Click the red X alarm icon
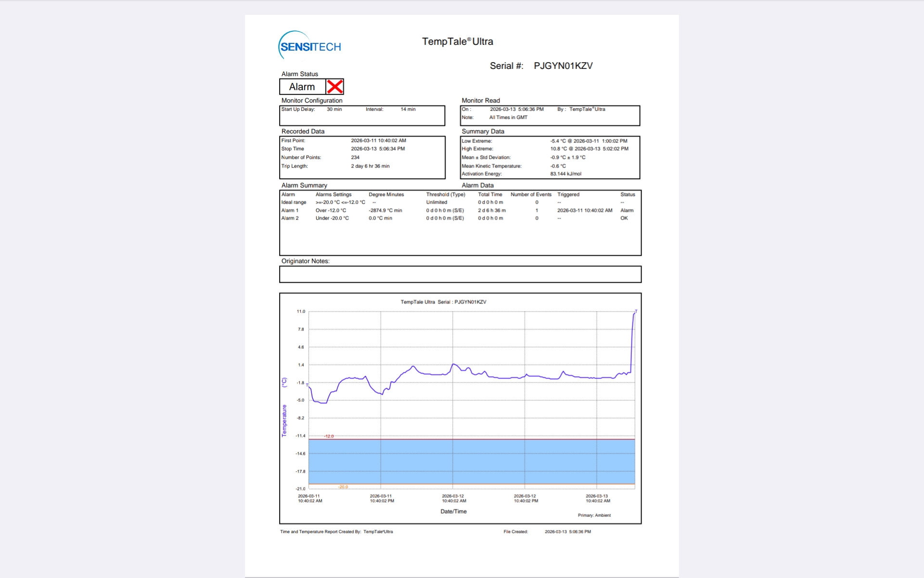The width and height of the screenshot is (924, 578). point(335,87)
